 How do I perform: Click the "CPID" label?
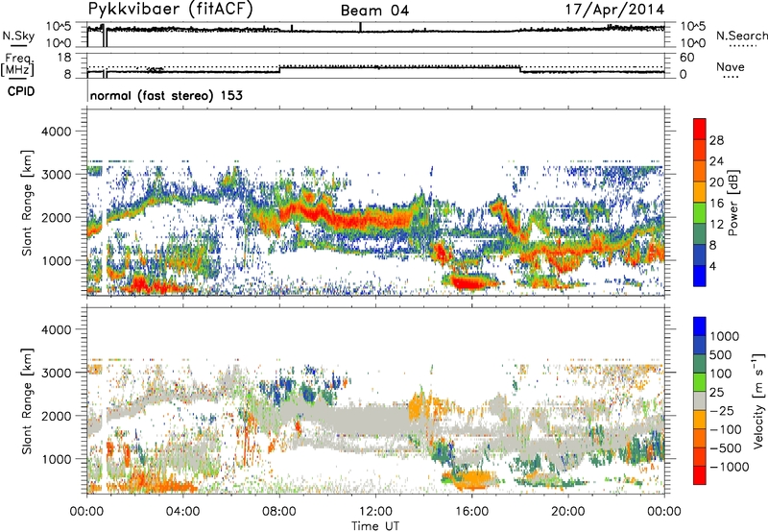(21, 91)
